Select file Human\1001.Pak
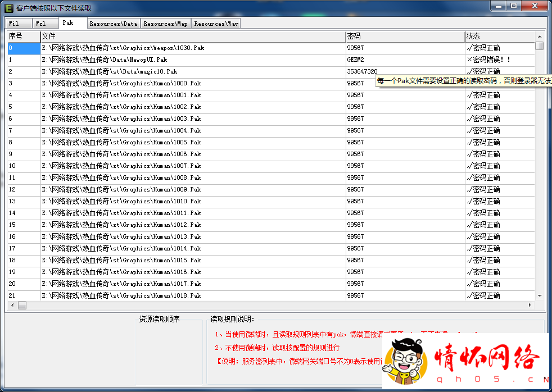Image resolution: width=552 pixels, height=392 pixels. tap(193, 95)
